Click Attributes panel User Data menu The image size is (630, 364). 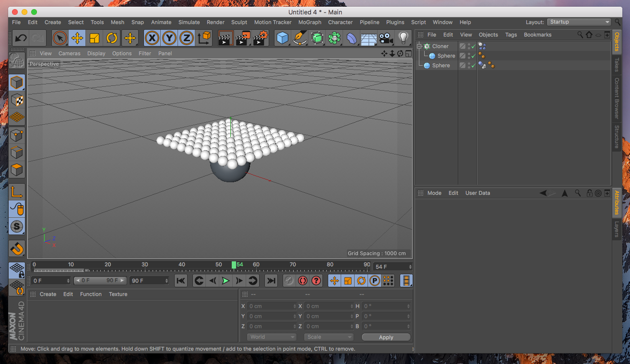point(478,193)
